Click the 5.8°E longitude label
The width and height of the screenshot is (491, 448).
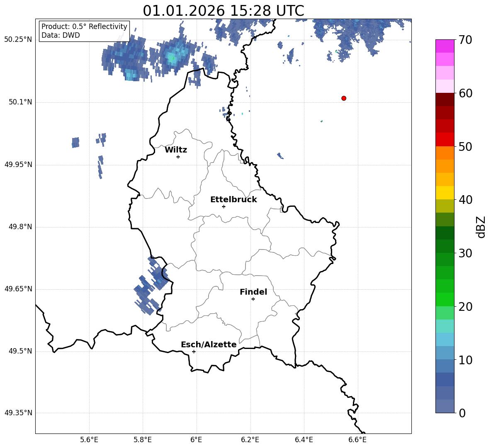[x=143, y=440]
